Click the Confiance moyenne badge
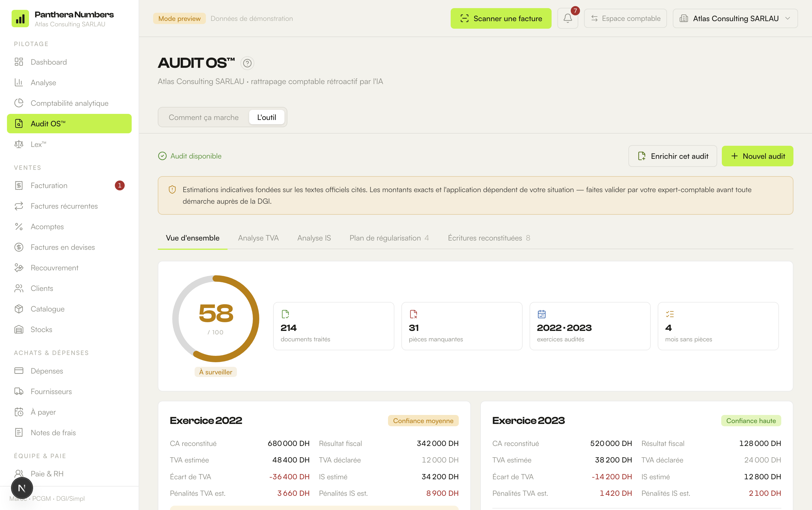Screen dimensions: 812x510 tap(423, 421)
